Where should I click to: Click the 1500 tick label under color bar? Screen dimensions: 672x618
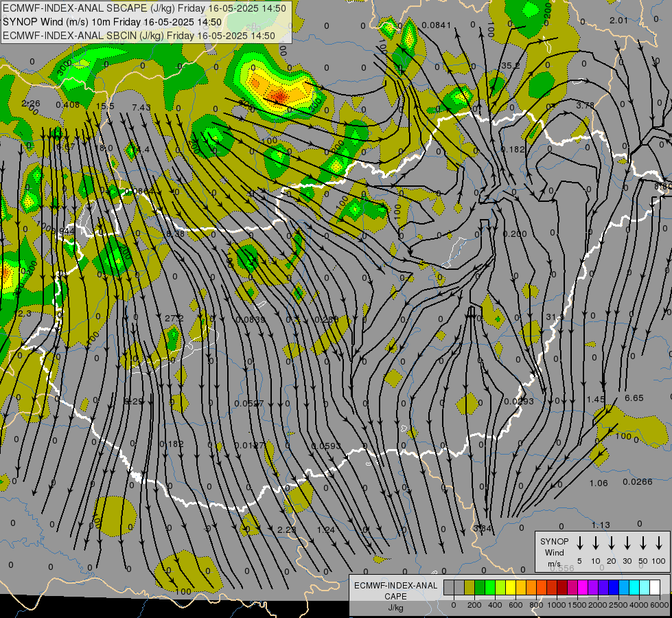click(x=577, y=605)
